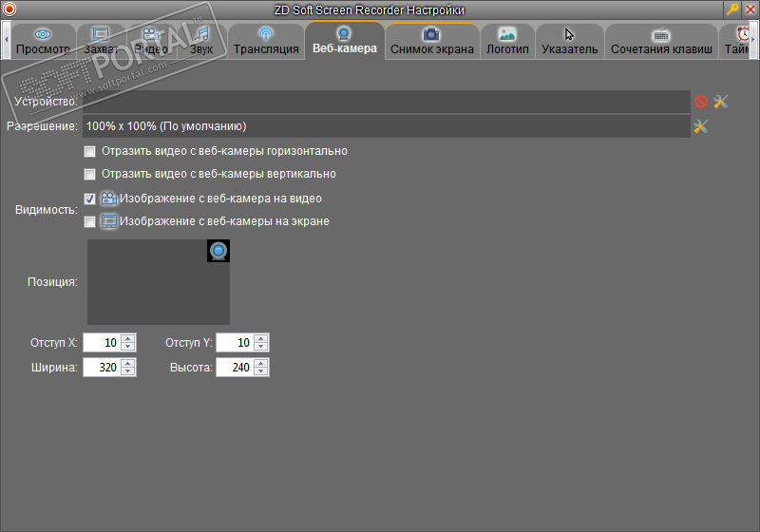Open the Трансляция tab
The image size is (760, 532).
(266, 41)
